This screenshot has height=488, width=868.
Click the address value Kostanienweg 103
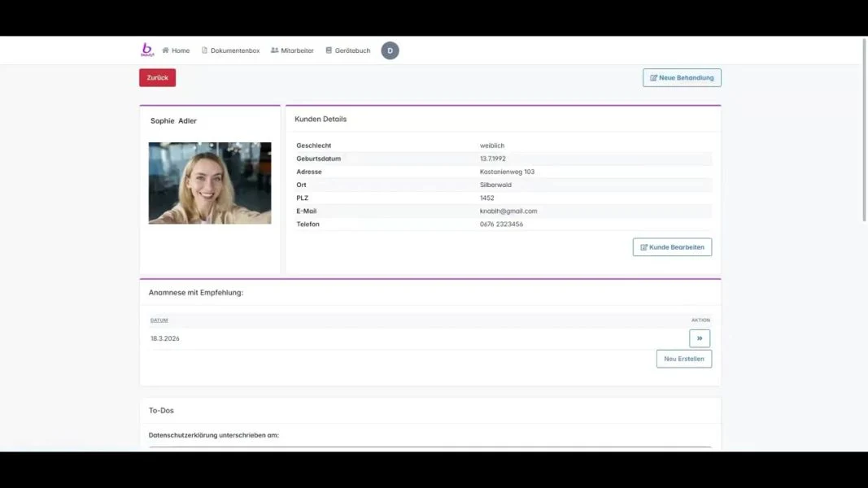(507, 172)
